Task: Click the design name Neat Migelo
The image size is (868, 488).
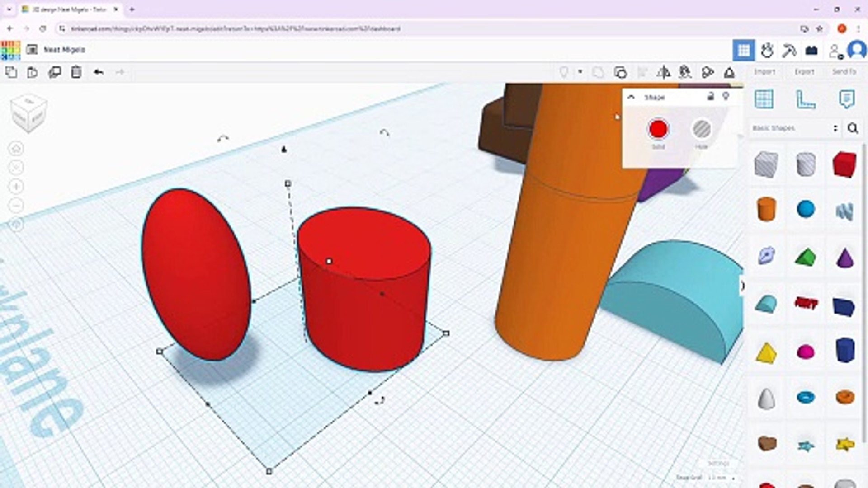Action: pos(64,50)
